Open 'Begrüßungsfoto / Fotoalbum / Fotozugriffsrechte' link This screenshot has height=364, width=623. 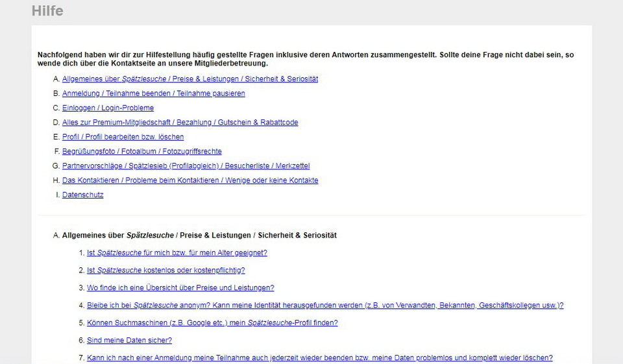[141, 151]
